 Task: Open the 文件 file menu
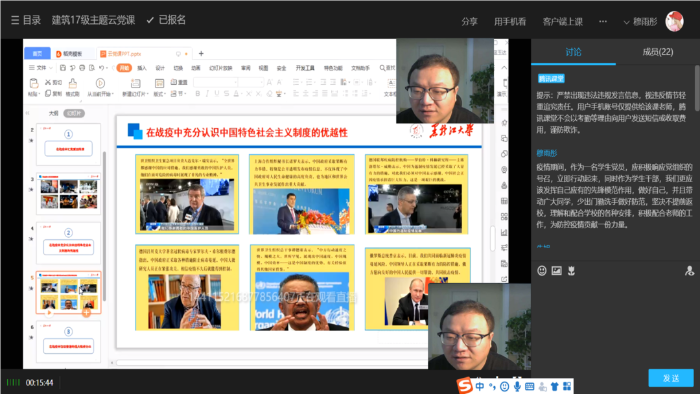click(x=40, y=68)
